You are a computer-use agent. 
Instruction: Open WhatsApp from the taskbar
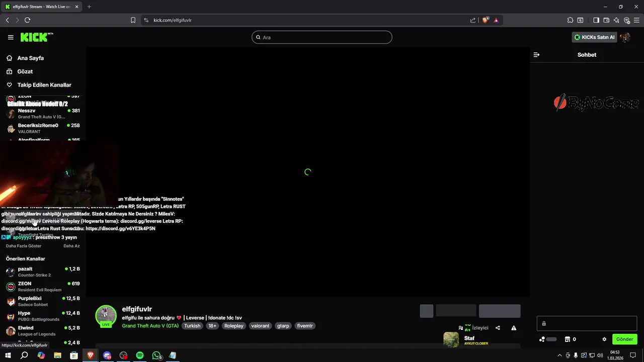156,355
